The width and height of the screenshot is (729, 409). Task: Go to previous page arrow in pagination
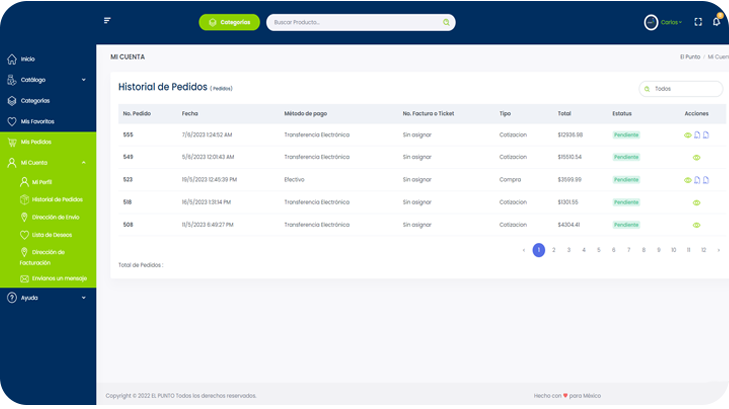tap(524, 250)
